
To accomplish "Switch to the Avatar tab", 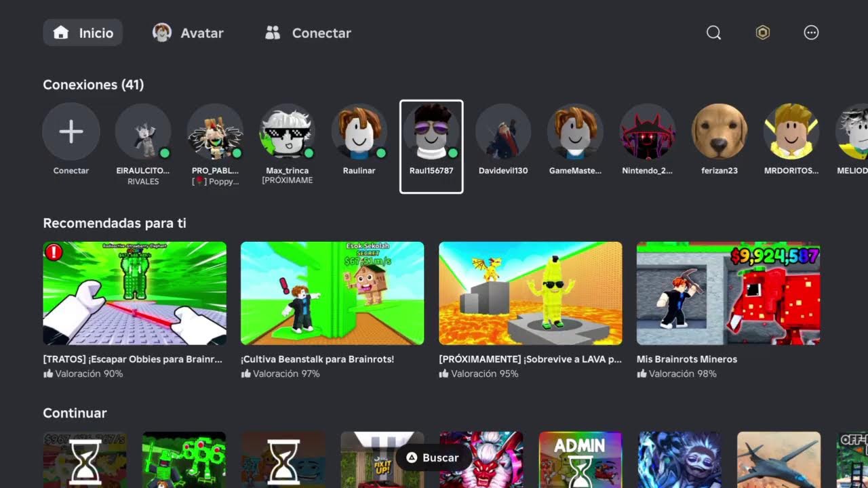I will click(188, 33).
